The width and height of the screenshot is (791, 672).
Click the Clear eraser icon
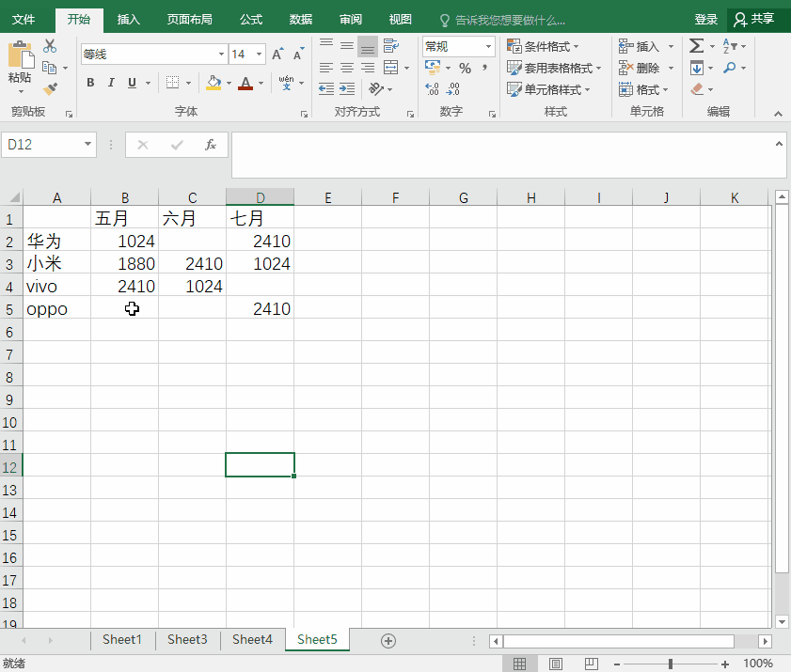pyautogui.click(x=697, y=89)
